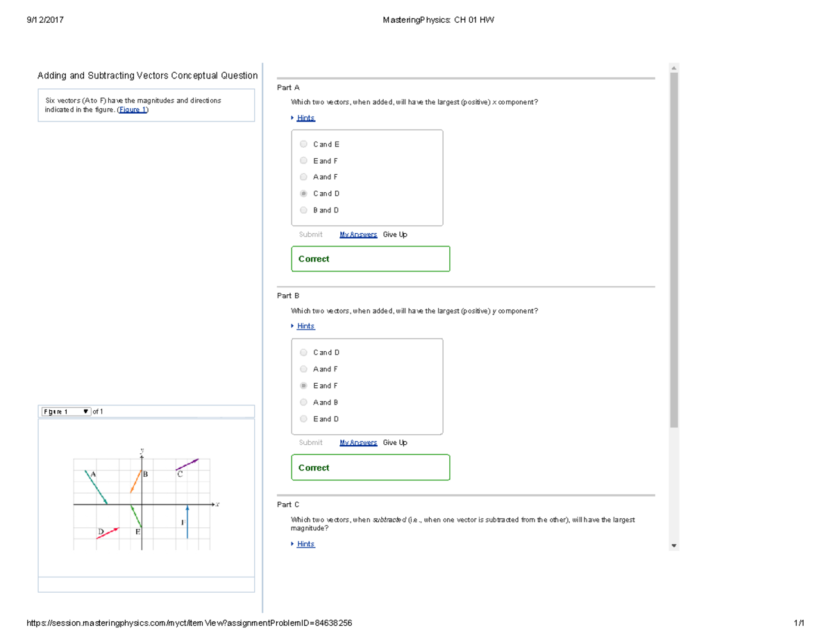
Task: Pick "E and D" answer in Part B
Action: click(x=303, y=418)
